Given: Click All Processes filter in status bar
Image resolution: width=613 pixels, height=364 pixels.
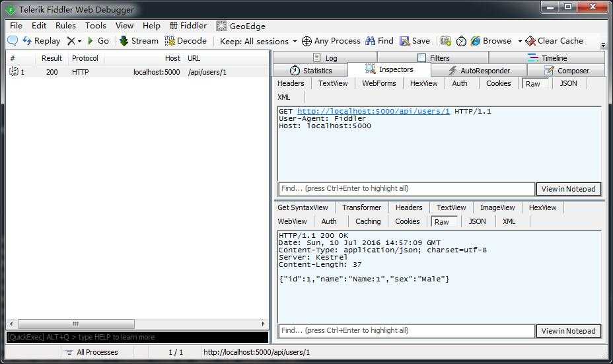Looking at the screenshot, I should point(92,352).
